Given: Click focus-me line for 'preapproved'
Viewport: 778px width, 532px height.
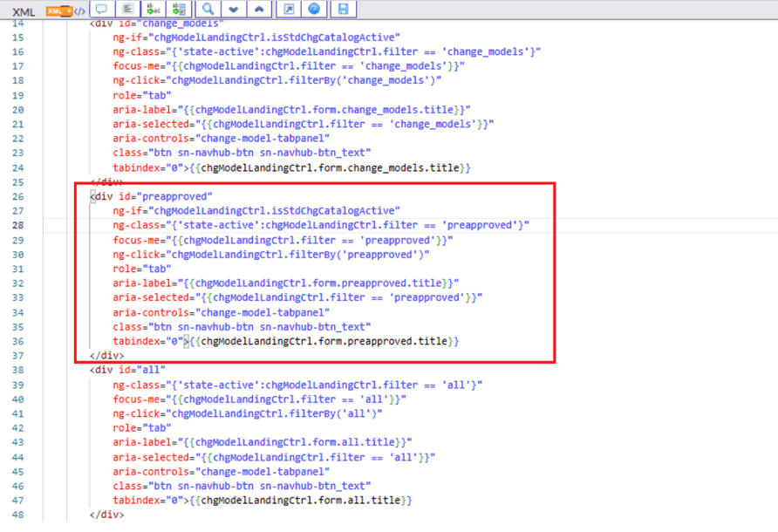Looking at the screenshot, I should tap(283, 240).
